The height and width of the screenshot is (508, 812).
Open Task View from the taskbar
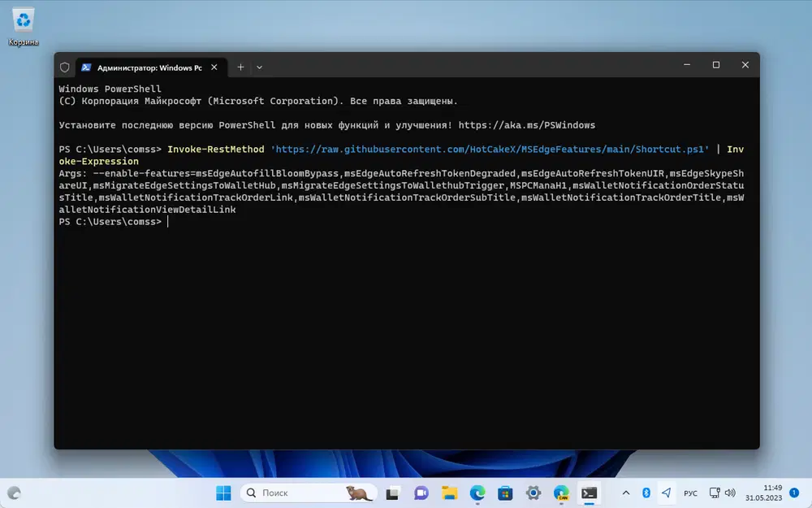pyautogui.click(x=392, y=493)
